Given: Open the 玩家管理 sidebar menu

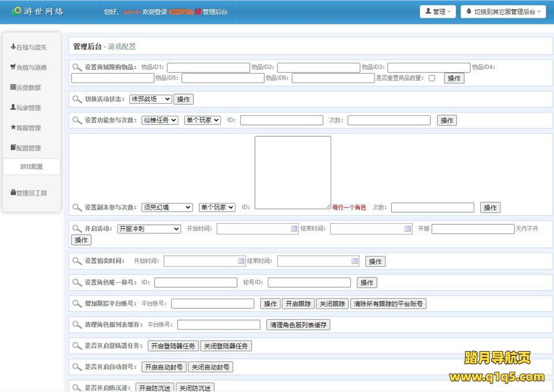Looking at the screenshot, I should click(x=28, y=108).
